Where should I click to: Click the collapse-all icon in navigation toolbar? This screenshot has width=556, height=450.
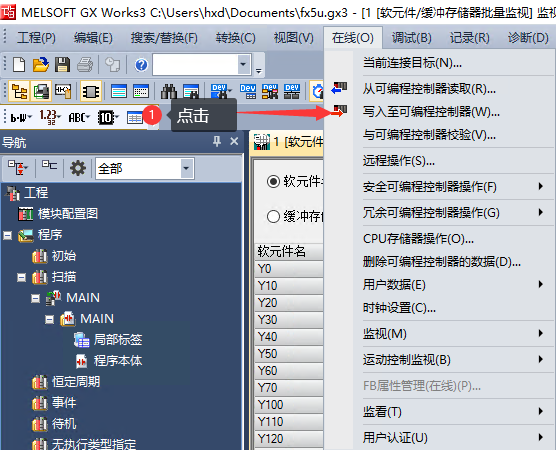[49, 166]
